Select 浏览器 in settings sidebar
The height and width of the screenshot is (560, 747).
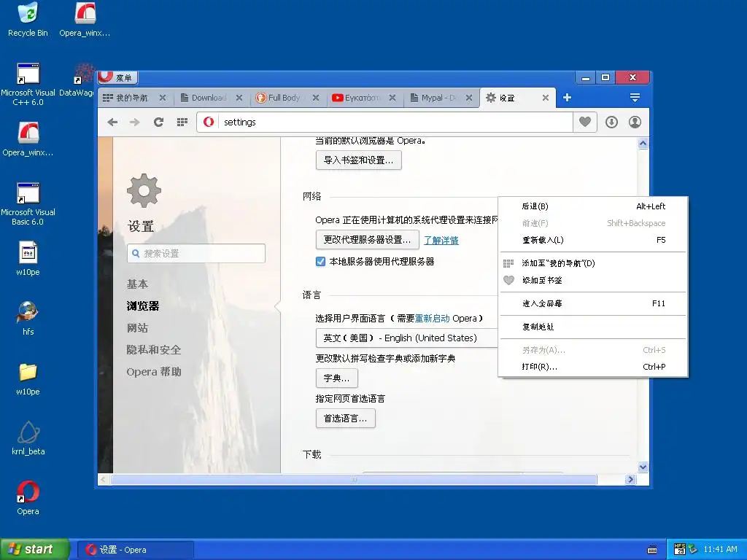coord(143,306)
